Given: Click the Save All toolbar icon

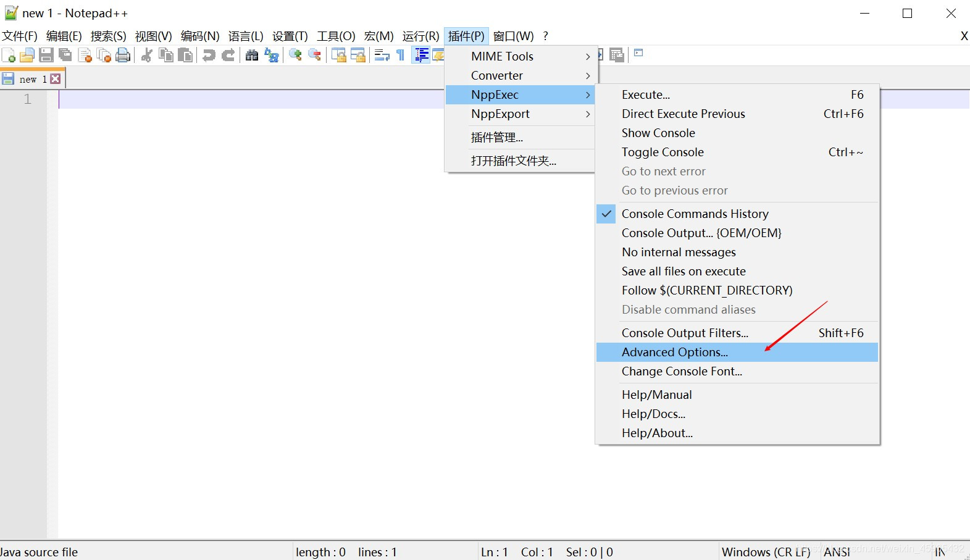Looking at the screenshot, I should (65, 55).
